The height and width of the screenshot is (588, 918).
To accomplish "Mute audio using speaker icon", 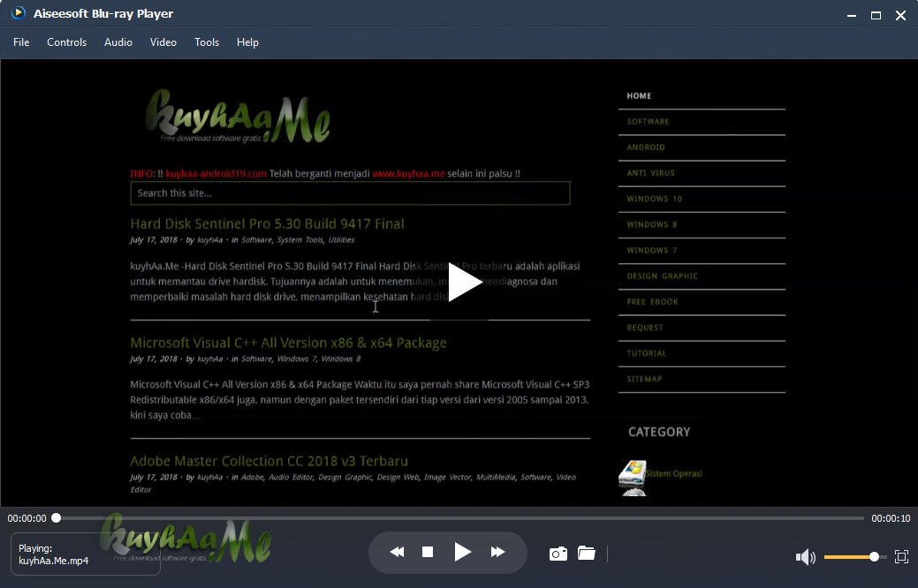I will [806, 557].
